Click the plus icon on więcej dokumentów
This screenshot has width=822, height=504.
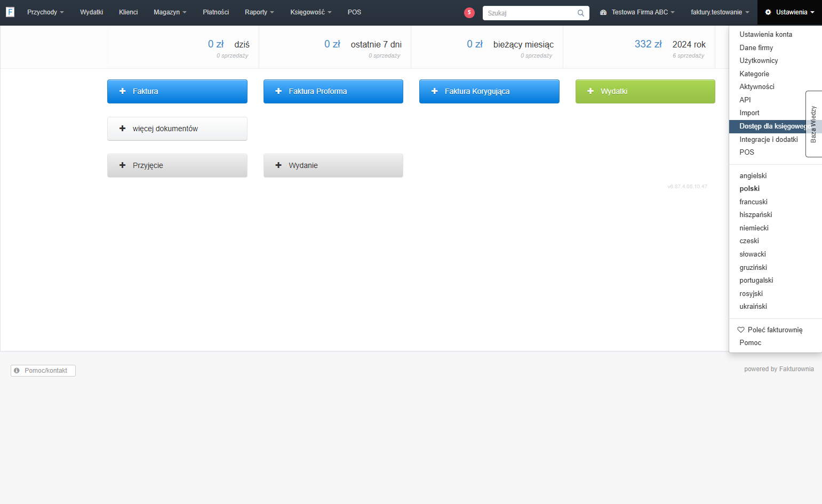(x=123, y=129)
